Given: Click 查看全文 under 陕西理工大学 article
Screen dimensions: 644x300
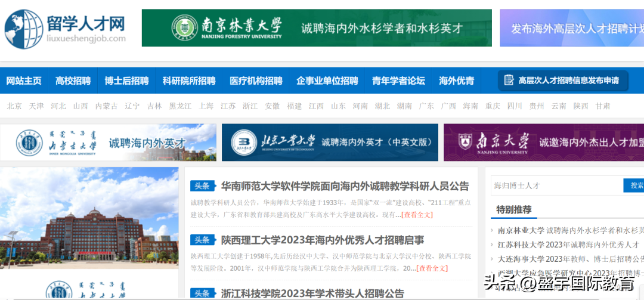Looking at the screenshot, I should 432,268.
